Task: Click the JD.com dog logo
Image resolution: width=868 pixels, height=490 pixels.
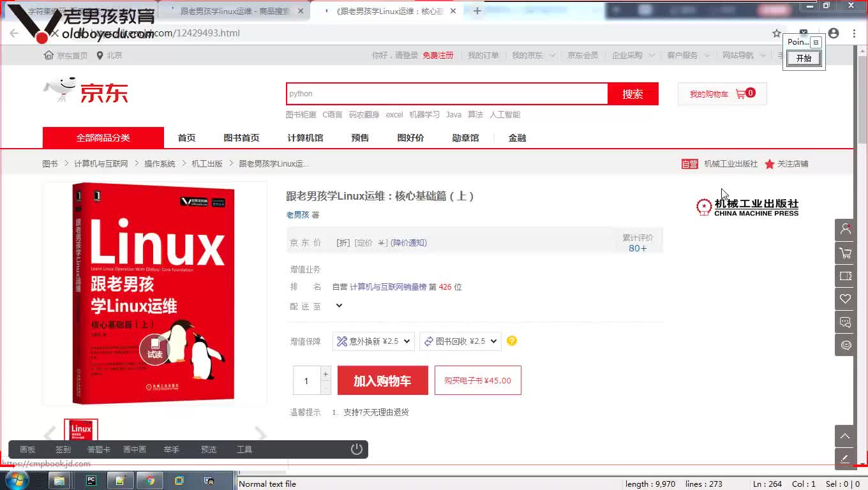Action: click(x=86, y=91)
